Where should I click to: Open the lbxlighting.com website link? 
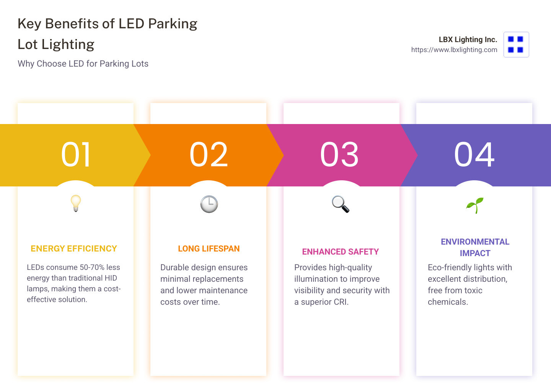(454, 50)
